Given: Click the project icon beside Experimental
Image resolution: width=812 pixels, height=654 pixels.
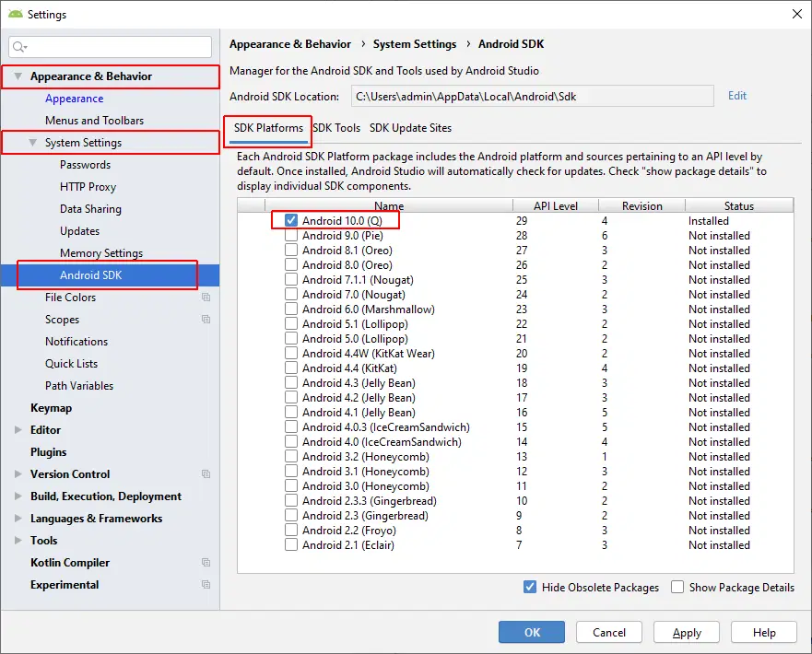Looking at the screenshot, I should pyautogui.click(x=206, y=585).
